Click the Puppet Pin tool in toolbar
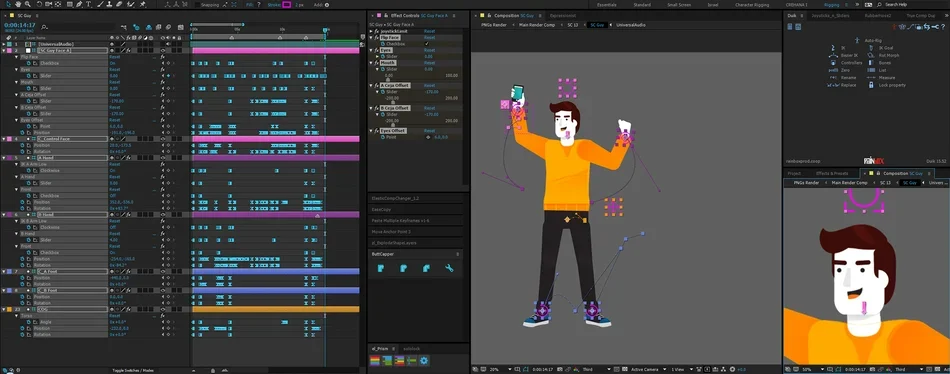 coord(143,4)
